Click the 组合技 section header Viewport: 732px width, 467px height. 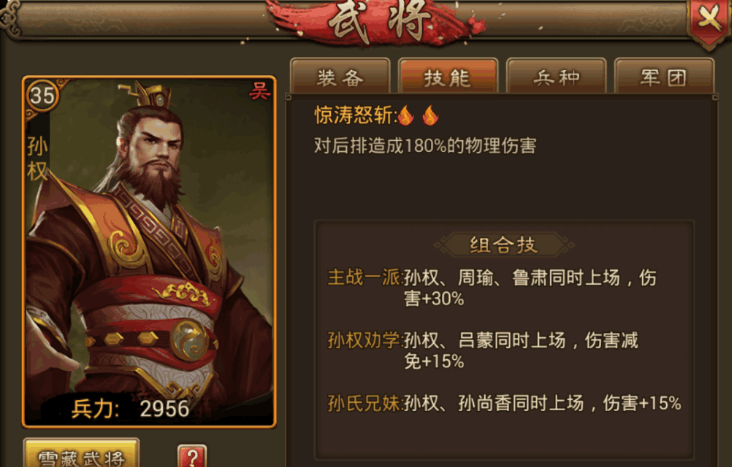point(504,245)
